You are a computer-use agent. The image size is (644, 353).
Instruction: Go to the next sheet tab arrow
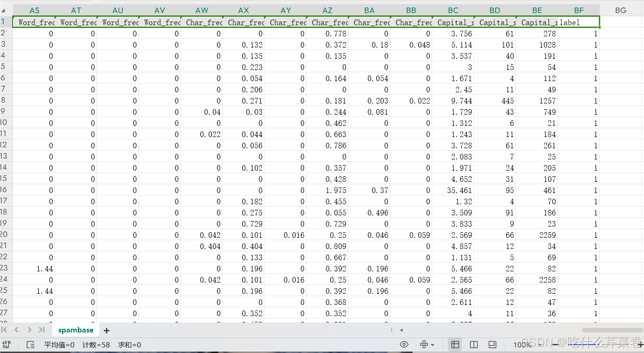29,330
